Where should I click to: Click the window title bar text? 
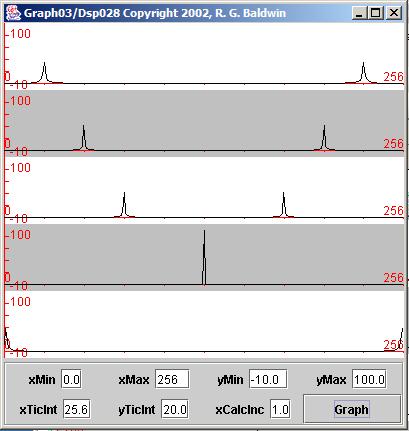tap(155, 13)
